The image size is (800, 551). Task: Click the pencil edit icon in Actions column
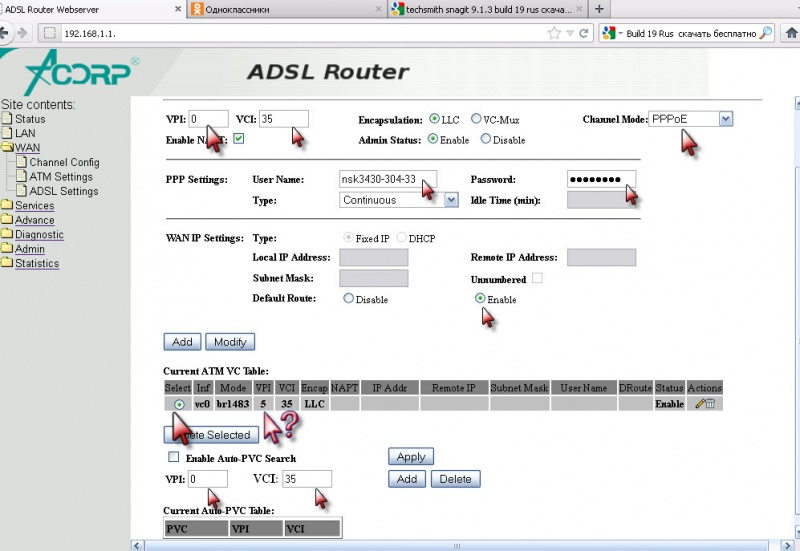pyautogui.click(x=699, y=403)
